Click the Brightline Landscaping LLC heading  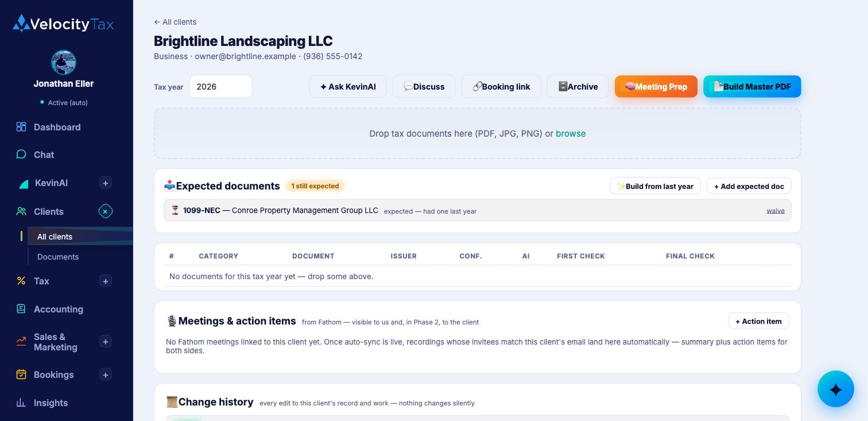(x=243, y=41)
